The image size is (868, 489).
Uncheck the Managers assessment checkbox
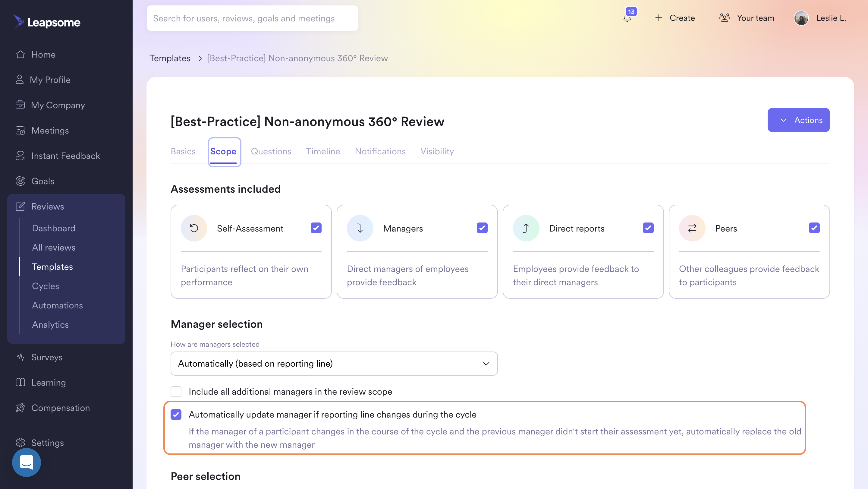pos(482,228)
